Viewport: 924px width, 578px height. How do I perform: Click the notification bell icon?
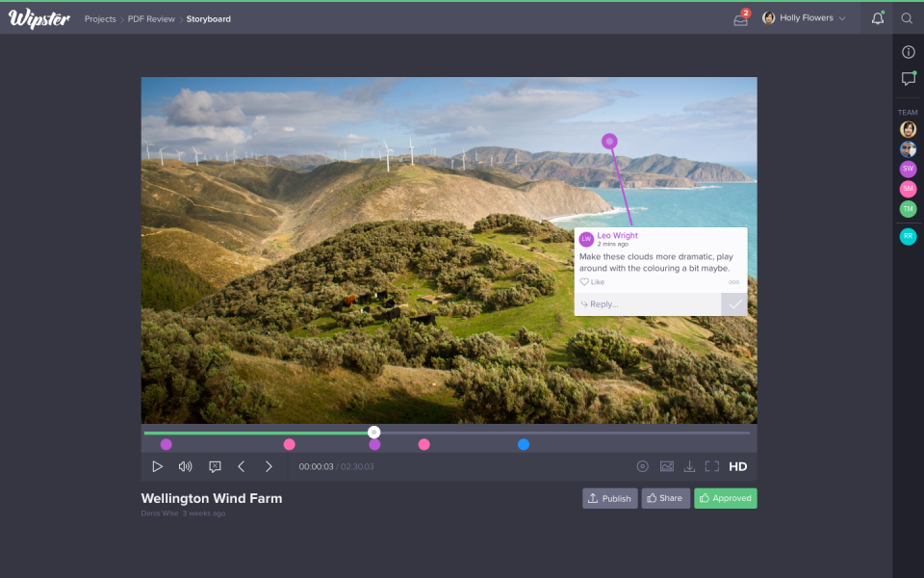(x=877, y=18)
